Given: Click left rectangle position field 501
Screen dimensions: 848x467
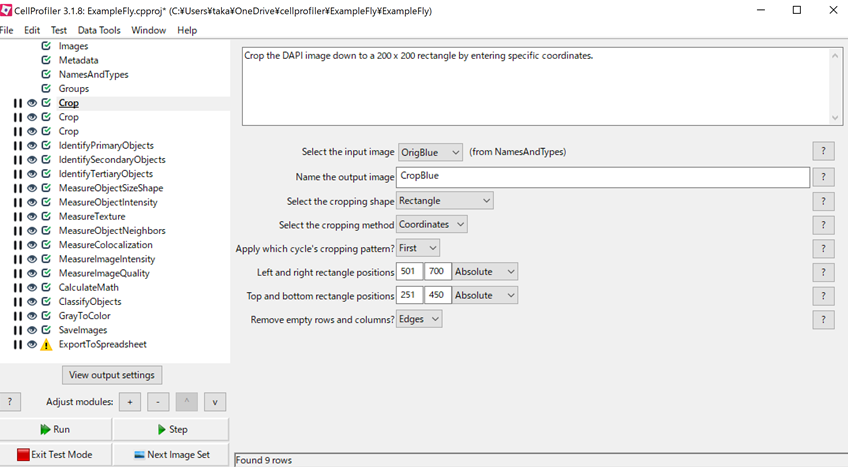Looking at the screenshot, I should coord(409,272).
